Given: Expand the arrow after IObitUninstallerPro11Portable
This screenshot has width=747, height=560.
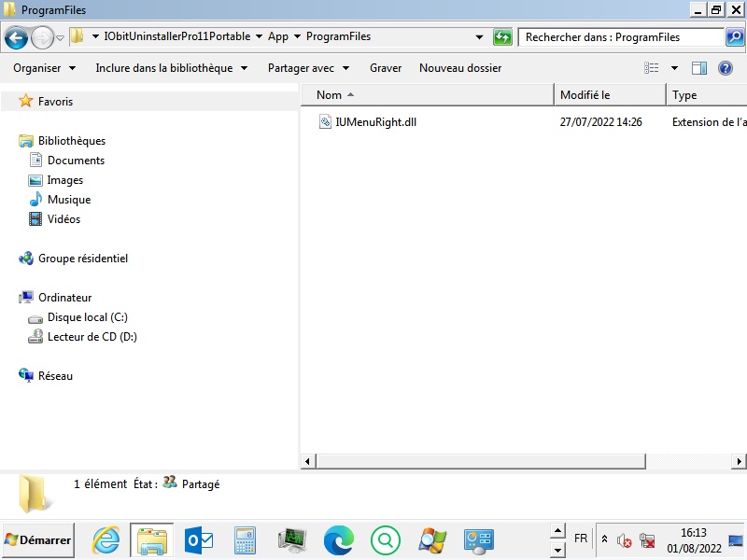Looking at the screenshot, I should [260, 36].
